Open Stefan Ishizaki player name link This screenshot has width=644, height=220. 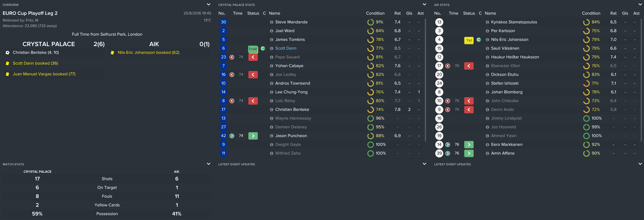(504, 83)
